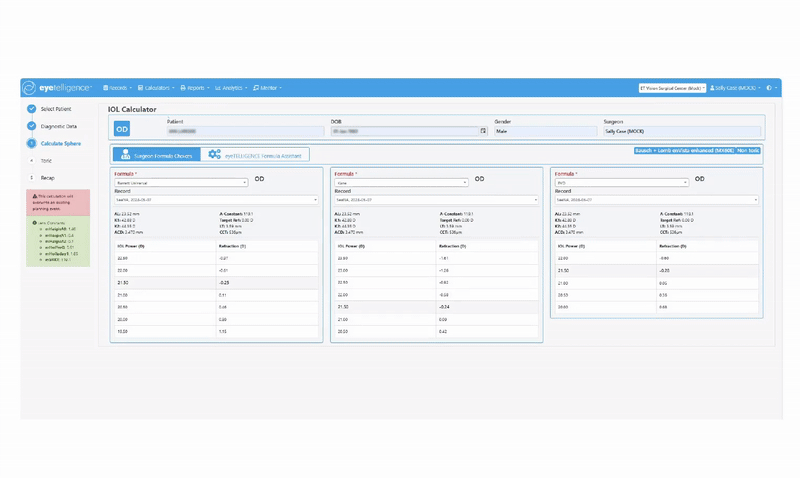
Task: Open the Calculators menu
Action: 157,88
